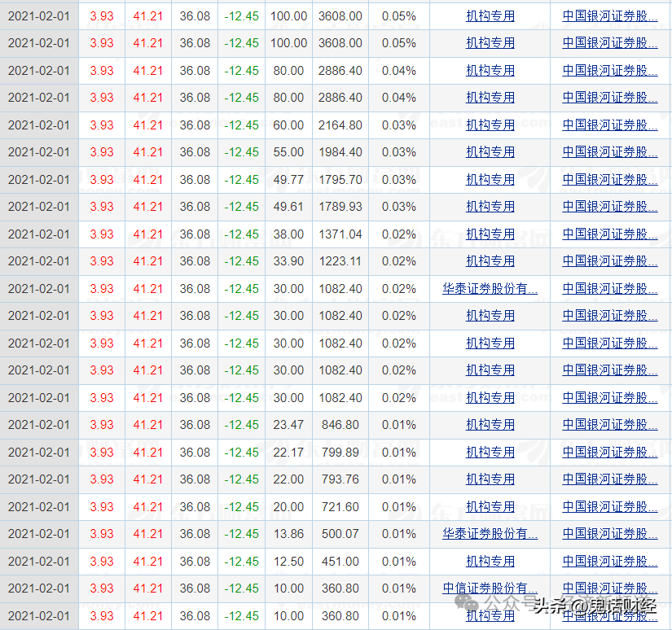Open 中国银河证券股 link in the 799.89 row
The width and height of the screenshot is (672, 630).
pos(610,453)
